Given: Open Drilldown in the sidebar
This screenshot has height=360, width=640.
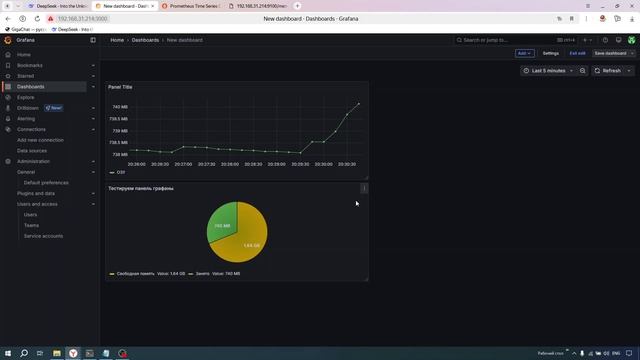Looking at the screenshot, I should pos(28,108).
